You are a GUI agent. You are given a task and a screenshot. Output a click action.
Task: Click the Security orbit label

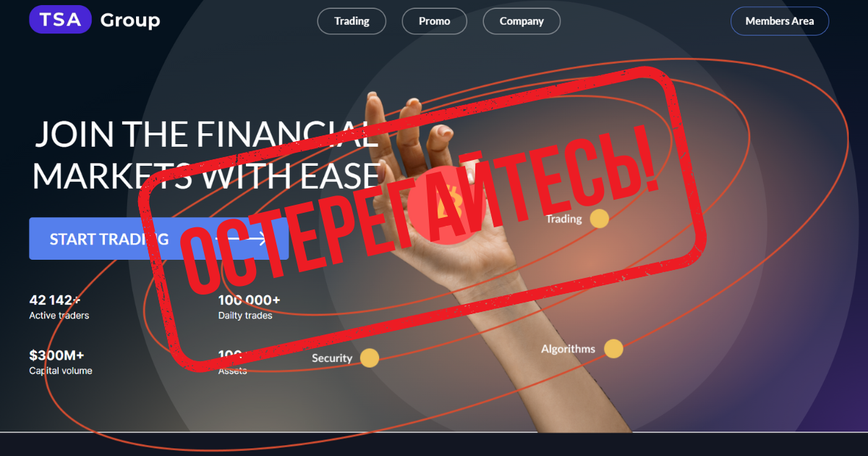coord(332,358)
